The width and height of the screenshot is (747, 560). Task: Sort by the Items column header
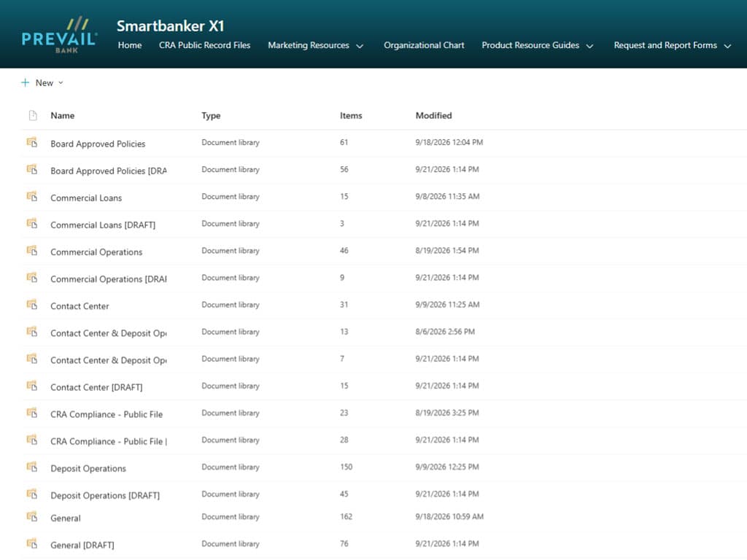click(351, 115)
